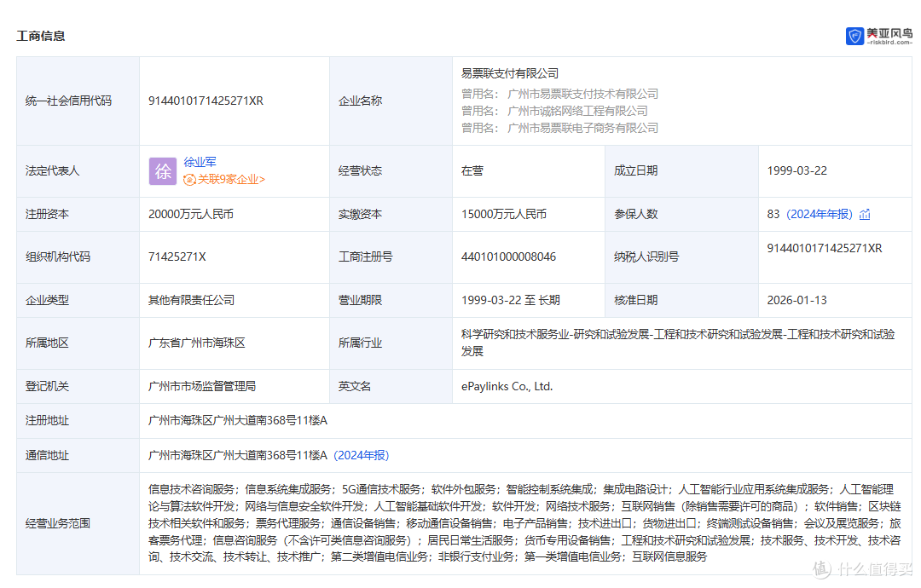The width and height of the screenshot is (921, 588).
Task: Click the (2024年报) link after 通信地址 address
Action: tap(362, 455)
